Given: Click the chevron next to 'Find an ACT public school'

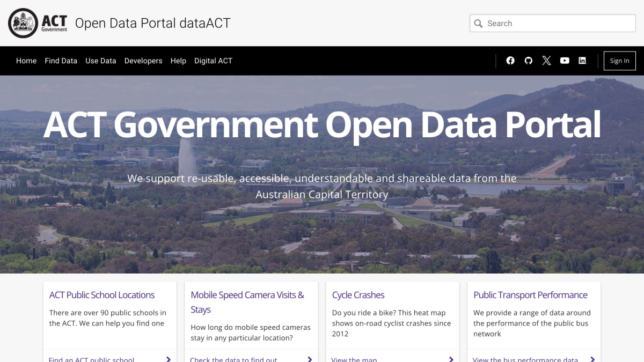Looking at the screenshot, I should [169, 359].
